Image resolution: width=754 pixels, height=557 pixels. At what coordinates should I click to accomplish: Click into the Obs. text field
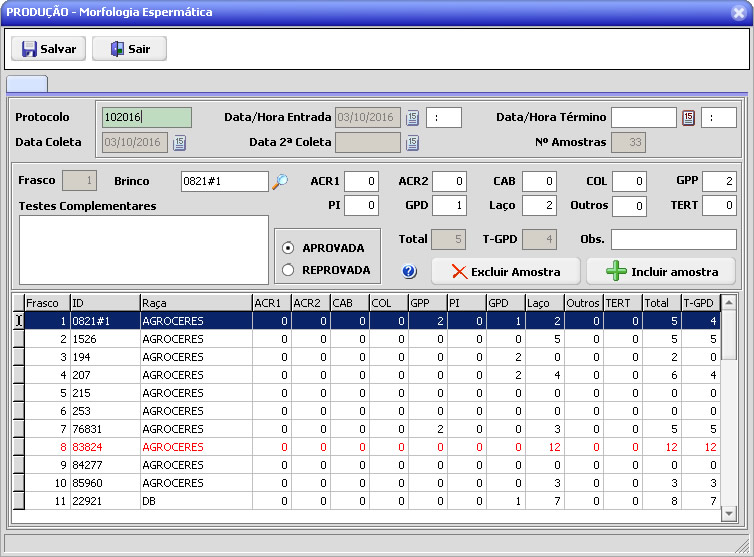[674, 239]
